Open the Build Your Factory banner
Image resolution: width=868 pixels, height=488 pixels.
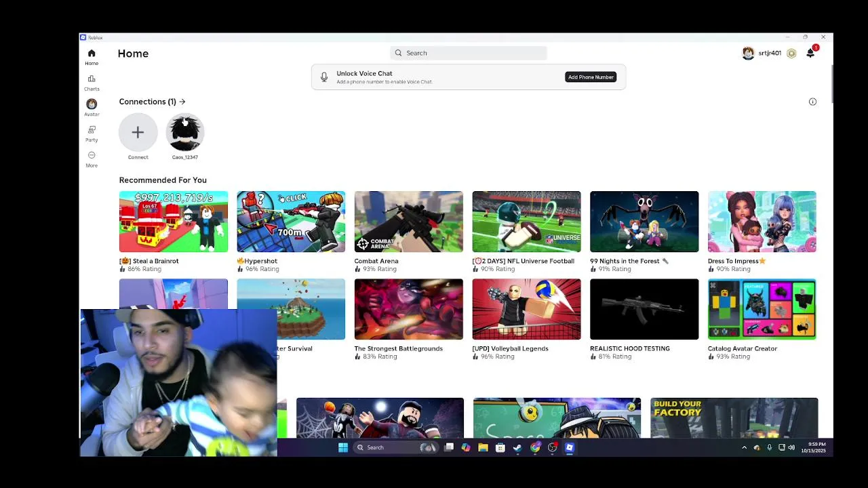coord(734,418)
